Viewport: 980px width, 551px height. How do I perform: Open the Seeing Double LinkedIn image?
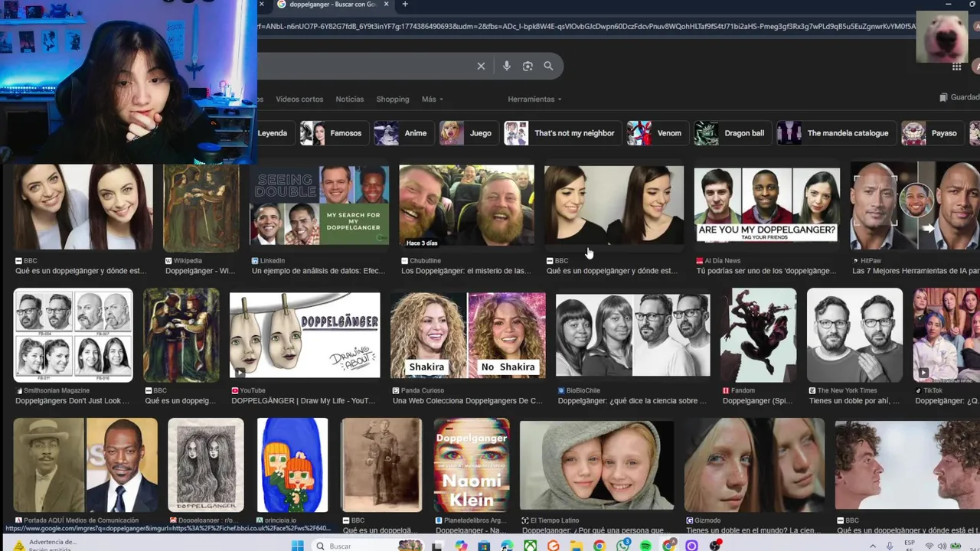319,207
